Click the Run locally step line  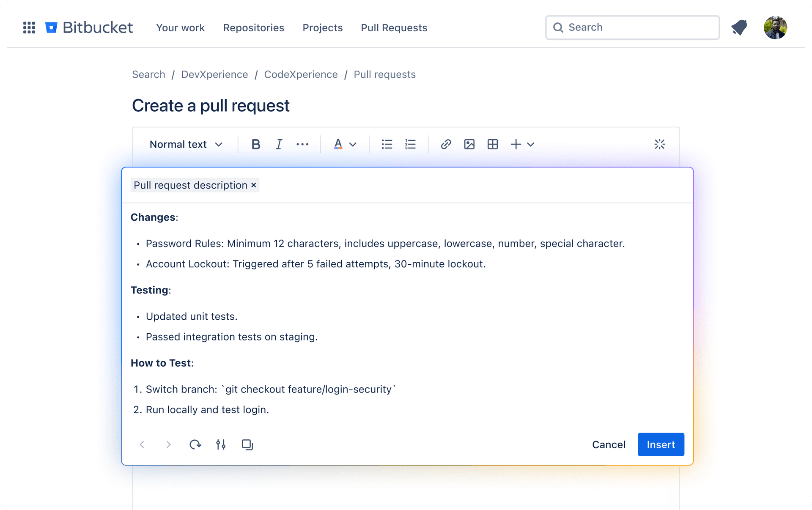[207, 410]
